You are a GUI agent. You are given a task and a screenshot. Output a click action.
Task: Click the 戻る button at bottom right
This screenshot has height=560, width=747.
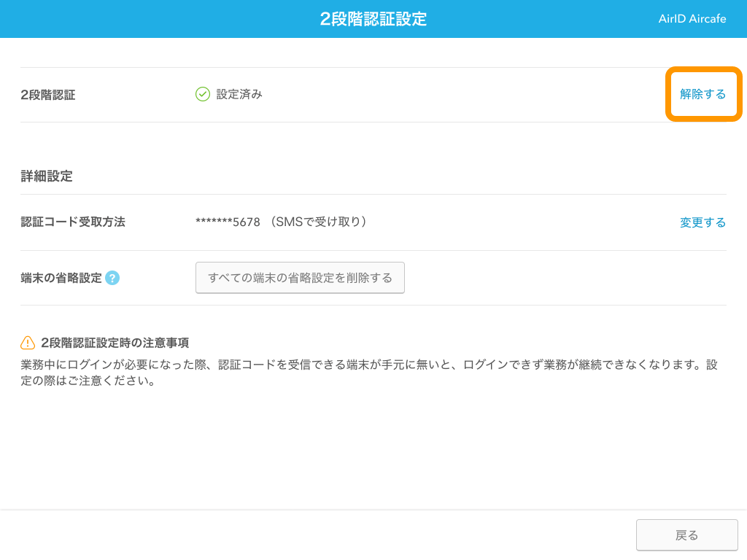686,534
